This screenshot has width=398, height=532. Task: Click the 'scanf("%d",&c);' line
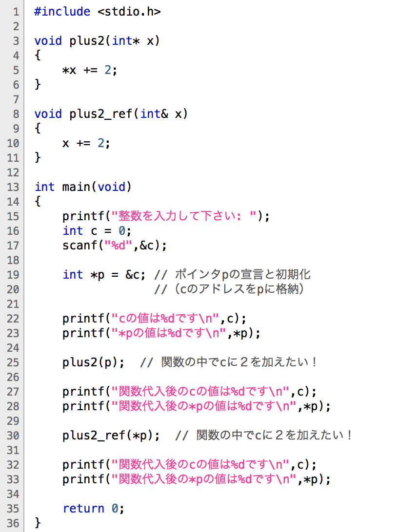115,246
